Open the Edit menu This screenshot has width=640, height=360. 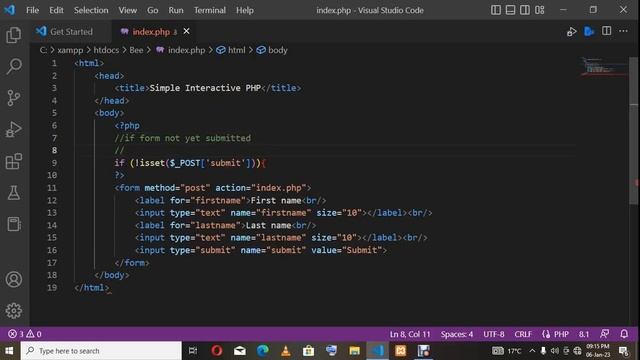[x=56, y=10]
